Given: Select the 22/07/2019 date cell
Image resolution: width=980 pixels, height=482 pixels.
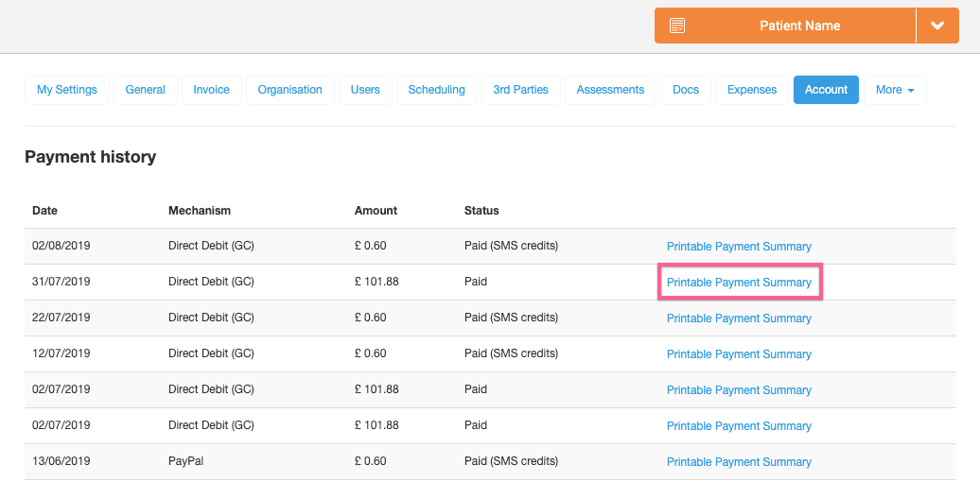Looking at the screenshot, I should point(61,318).
